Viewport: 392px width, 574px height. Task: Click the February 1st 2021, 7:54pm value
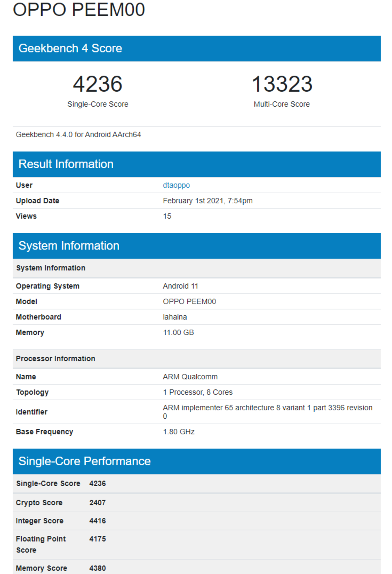[207, 201]
